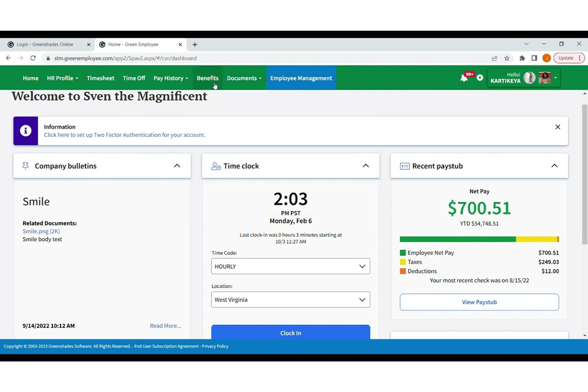Click the bookmark star in the address bar

click(x=507, y=58)
